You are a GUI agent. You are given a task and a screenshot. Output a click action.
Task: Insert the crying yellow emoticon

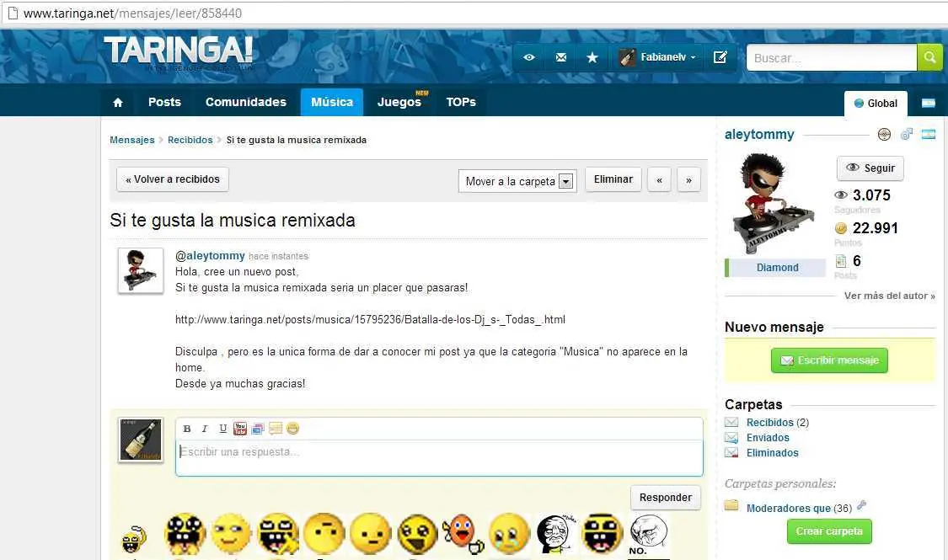[509, 534]
